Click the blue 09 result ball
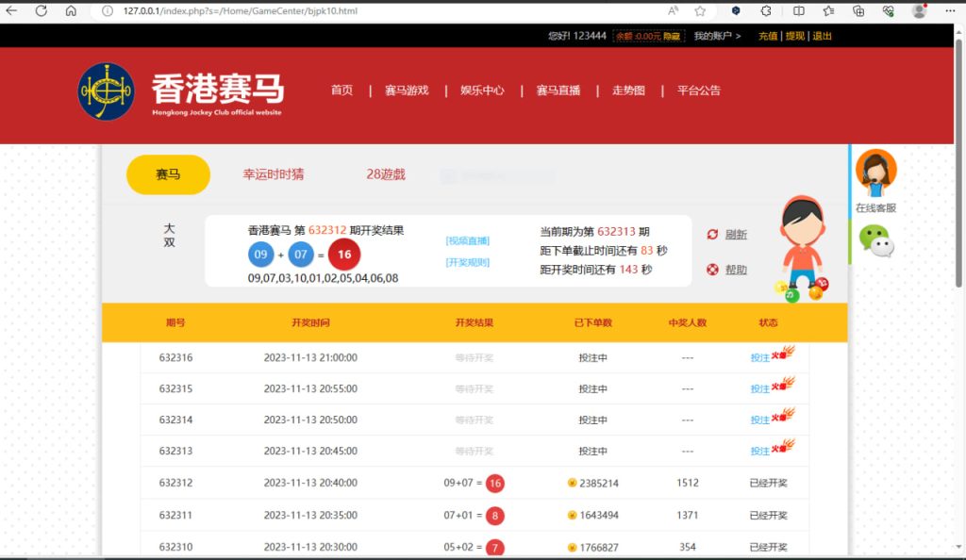The height and width of the screenshot is (560, 966). 260,255
